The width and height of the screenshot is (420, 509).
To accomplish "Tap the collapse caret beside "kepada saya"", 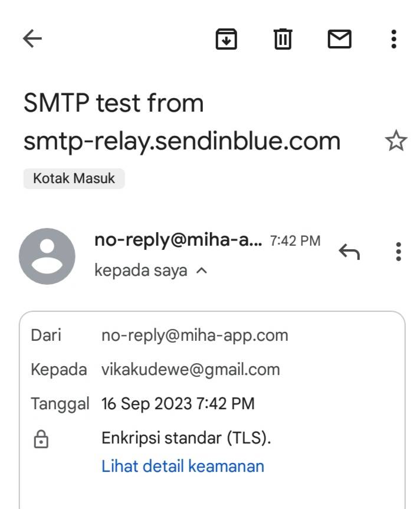I will 201,271.
